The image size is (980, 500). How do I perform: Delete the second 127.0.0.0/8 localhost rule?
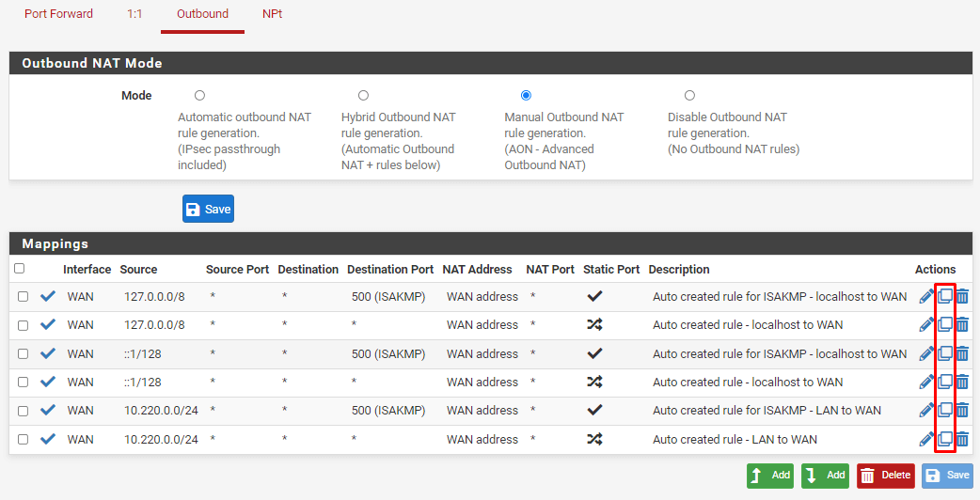tap(962, 324)
